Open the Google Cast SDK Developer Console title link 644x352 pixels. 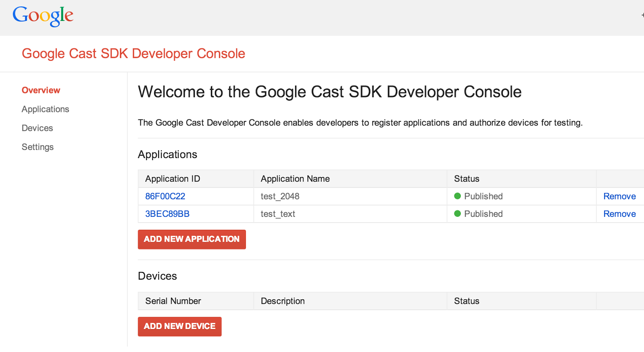click(x=133, y=54)
